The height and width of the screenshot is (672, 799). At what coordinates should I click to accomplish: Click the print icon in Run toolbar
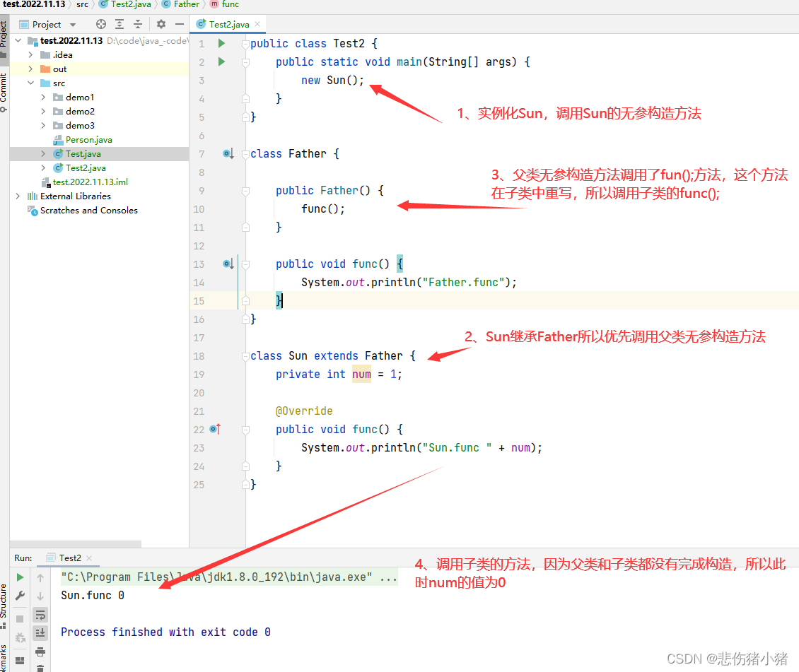pyautogui.click(x=40, y=651)
